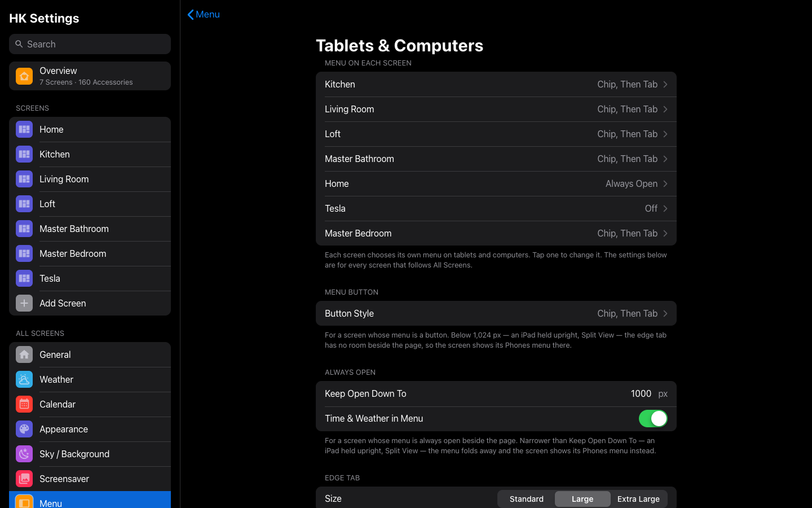Click the Loft screen icon in sidebar
Screen dimensions: 812x508
tap(24, 204)
